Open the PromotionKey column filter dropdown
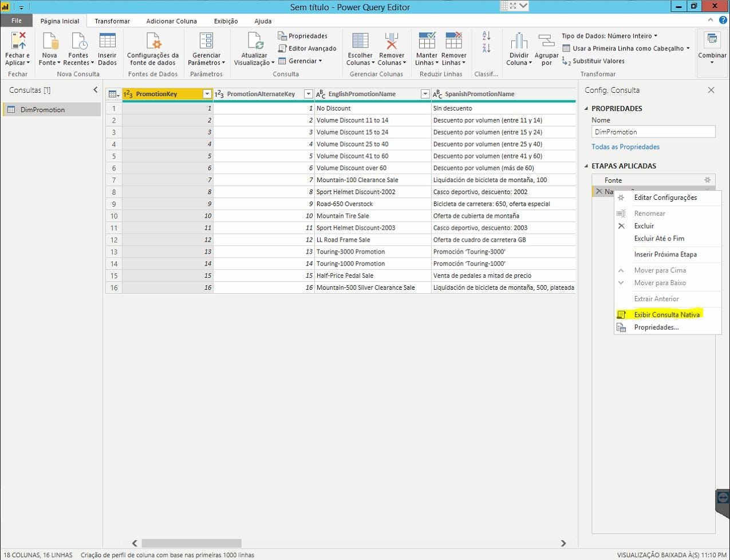Viewport: 730px width, 560px height. (207, 94)
